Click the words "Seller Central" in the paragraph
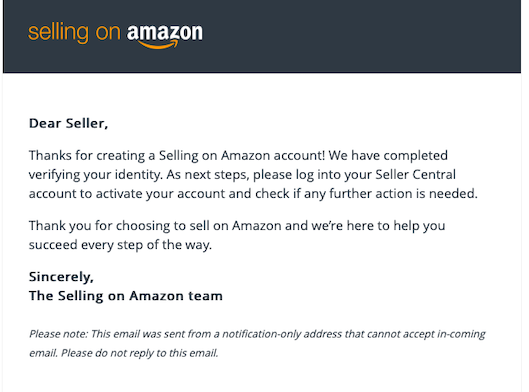This screenshot has height=392, width=529. tap(415, 174)
